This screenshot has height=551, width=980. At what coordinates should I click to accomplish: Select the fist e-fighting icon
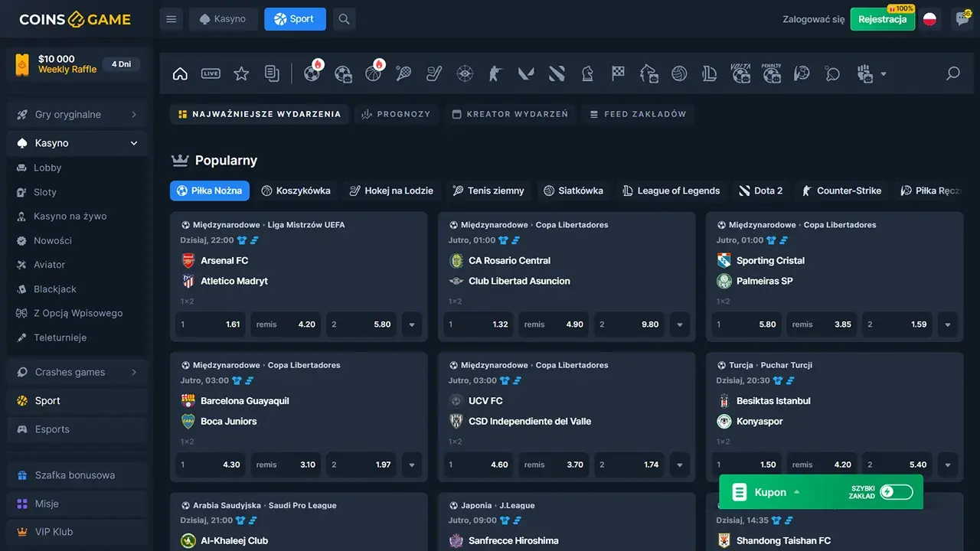(x=864, y=73)
